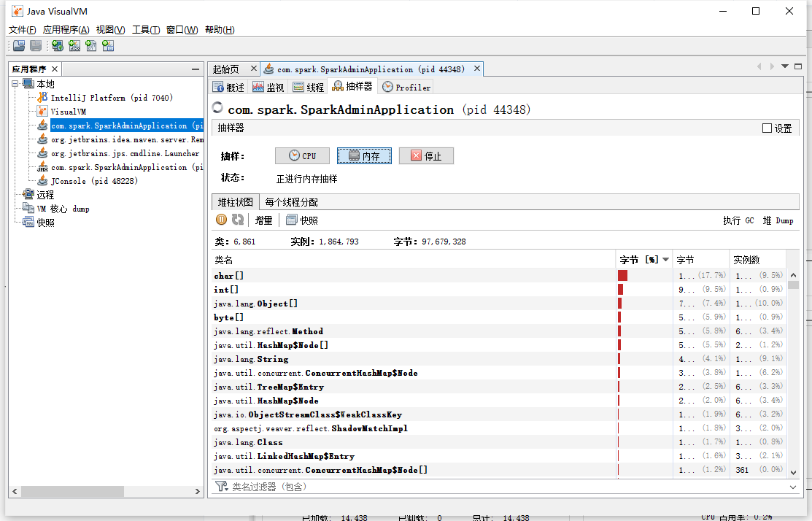The width and height of the screenshot is (812, 521).
Task: Click the 停止 stop sampling button
Action: pos(426,156)
